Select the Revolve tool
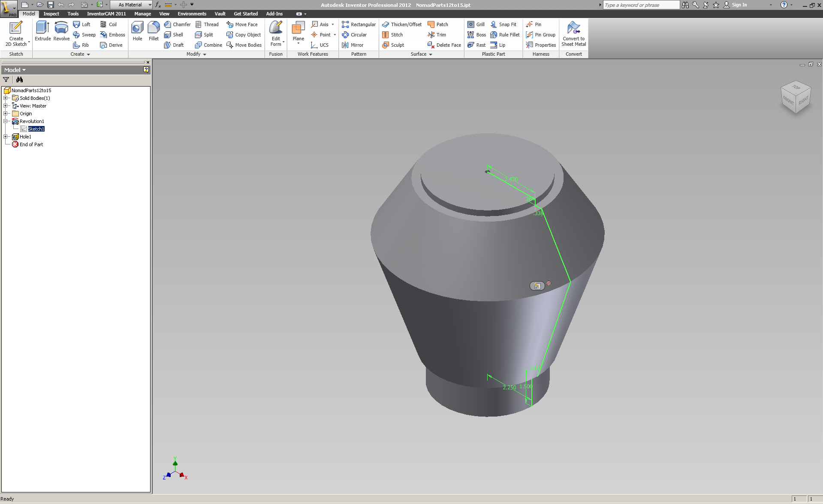This screenshot has height=504, width=823. 61,31
